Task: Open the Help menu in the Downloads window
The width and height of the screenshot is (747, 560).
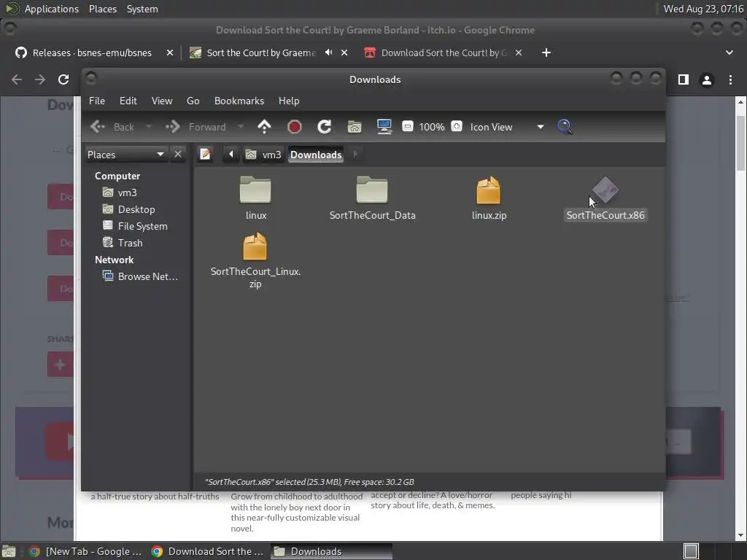Action: [289, 101]
